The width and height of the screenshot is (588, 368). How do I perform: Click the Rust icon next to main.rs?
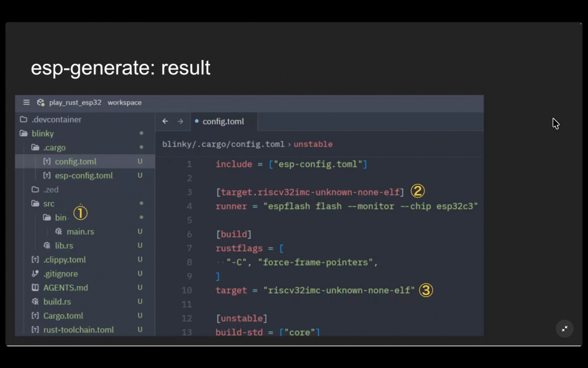(x=58, y=232)
